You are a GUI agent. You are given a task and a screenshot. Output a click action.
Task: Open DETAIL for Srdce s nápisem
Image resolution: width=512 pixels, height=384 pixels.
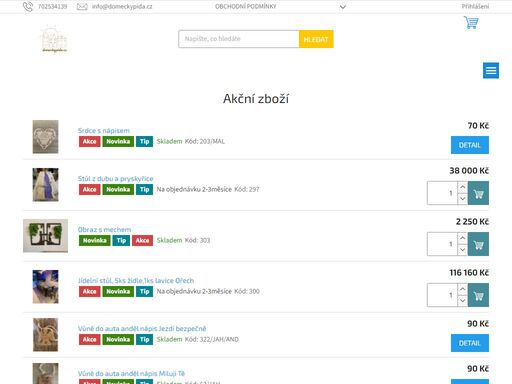click(470, 145)
